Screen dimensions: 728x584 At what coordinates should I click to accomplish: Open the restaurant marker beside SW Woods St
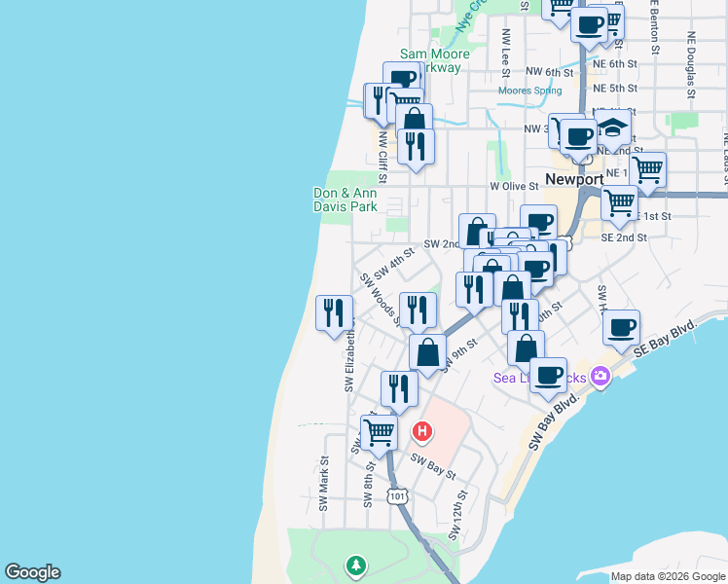(x=418, y=312)
